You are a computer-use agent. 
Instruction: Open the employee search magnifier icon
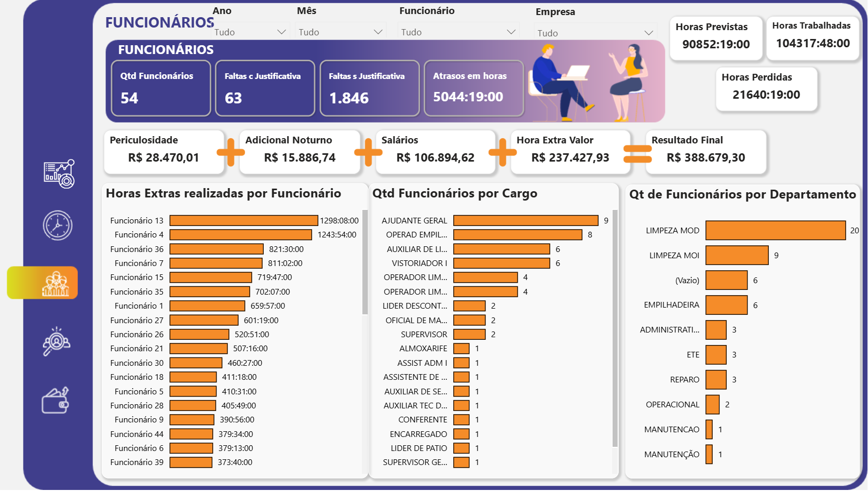[x=56, y=341]
